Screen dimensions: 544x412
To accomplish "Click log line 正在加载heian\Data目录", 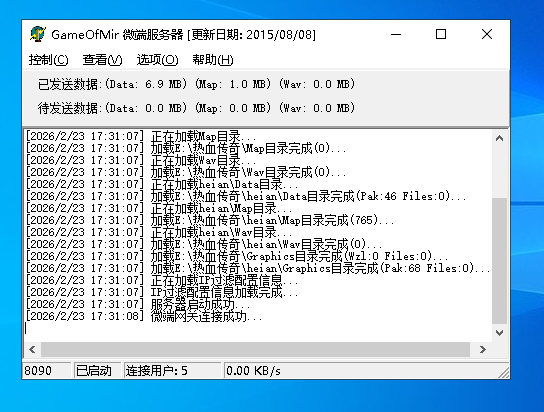I will (162, 184).
